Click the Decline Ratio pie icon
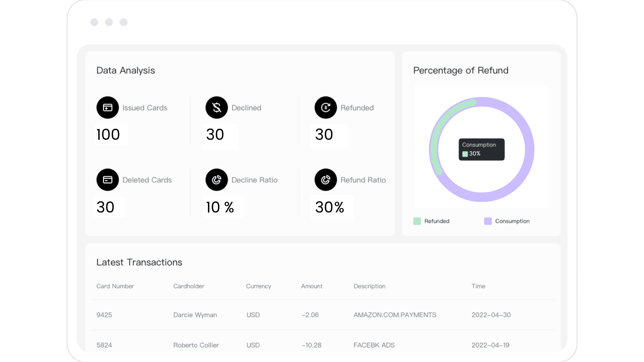 tap(217, 180)
